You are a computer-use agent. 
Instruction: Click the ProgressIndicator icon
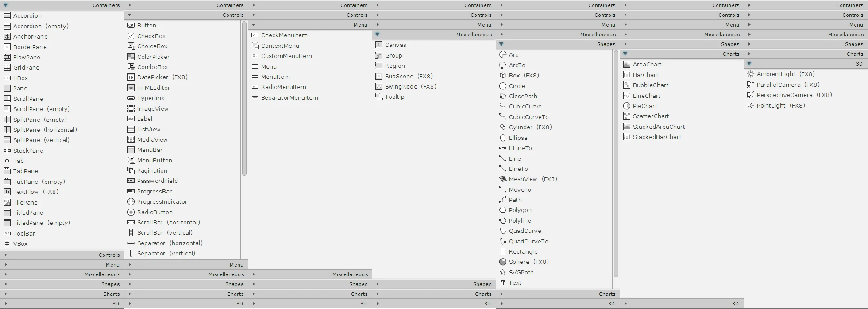pos(131,201)
